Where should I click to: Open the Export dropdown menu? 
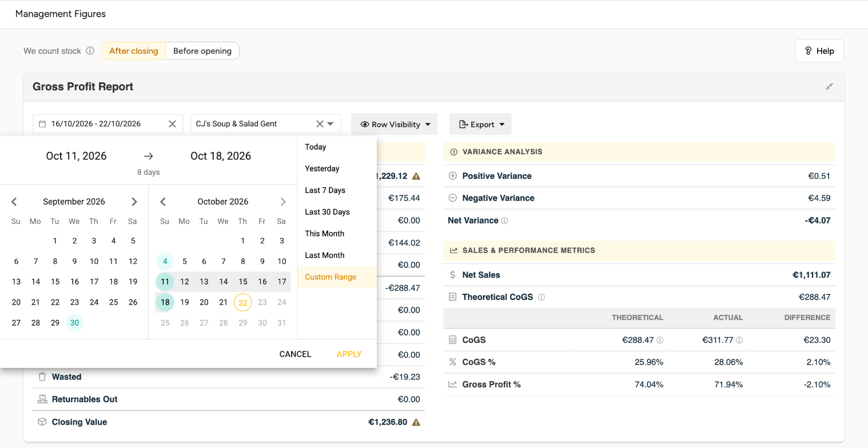pos(480,124)
